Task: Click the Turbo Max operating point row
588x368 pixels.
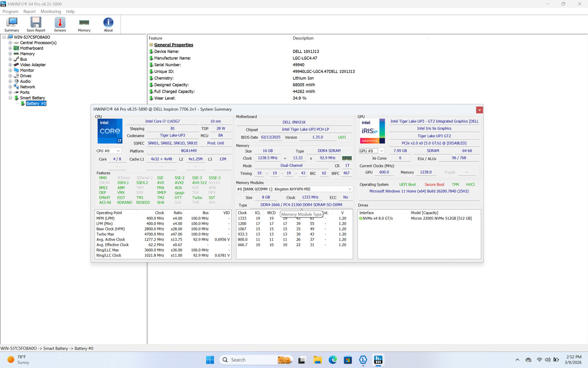Action: coord(163,234)
